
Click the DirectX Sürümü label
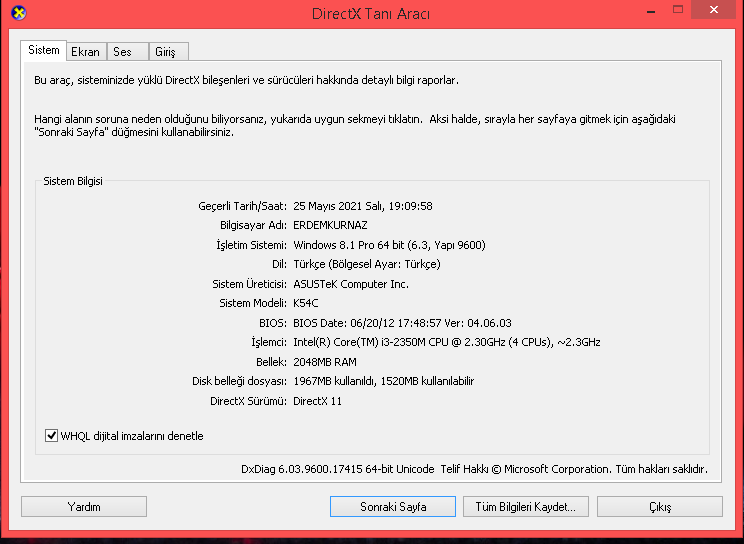[x=248, y=401]
